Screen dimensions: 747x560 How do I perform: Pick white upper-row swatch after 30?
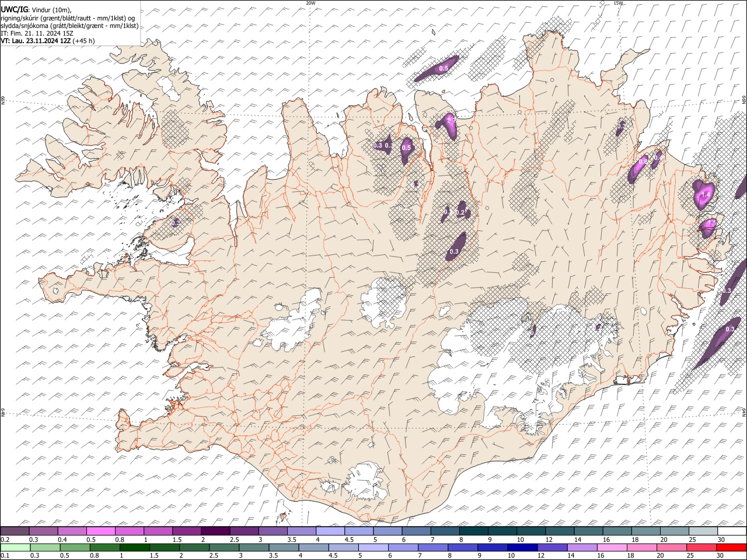(732, 531)
